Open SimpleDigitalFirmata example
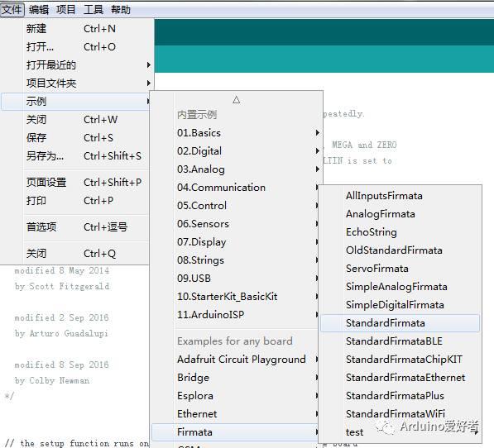Screen dimensions: 494x448 (x=400, y=305)
